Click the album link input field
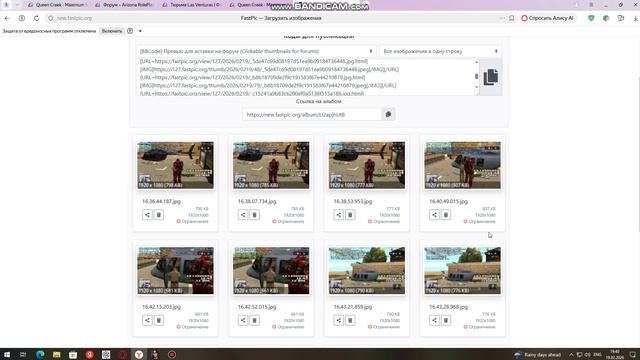Viewport: 640px width, 360px height. click(x=312, y=115)
